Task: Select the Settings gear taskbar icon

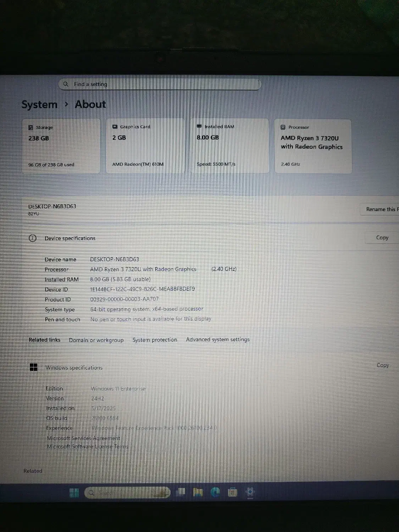Action: [x=250, y=492]
